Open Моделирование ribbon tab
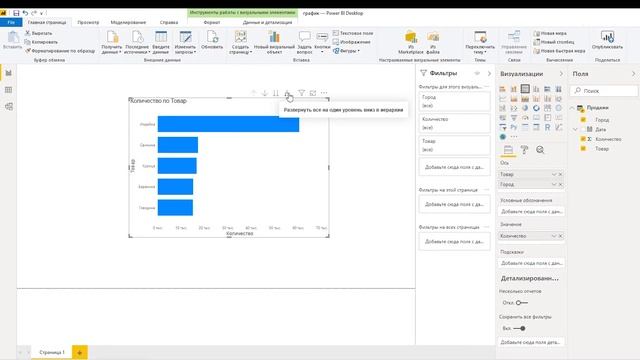640x360 pixels. pos(128,22)
